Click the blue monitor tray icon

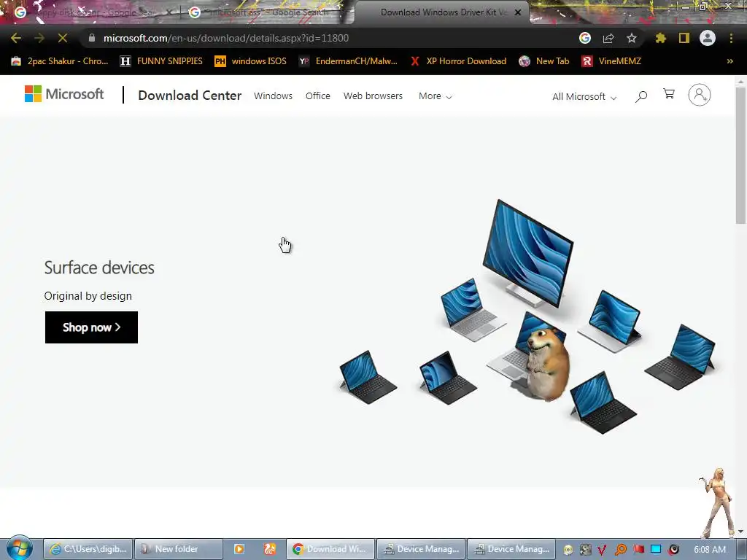coord(656,549)
